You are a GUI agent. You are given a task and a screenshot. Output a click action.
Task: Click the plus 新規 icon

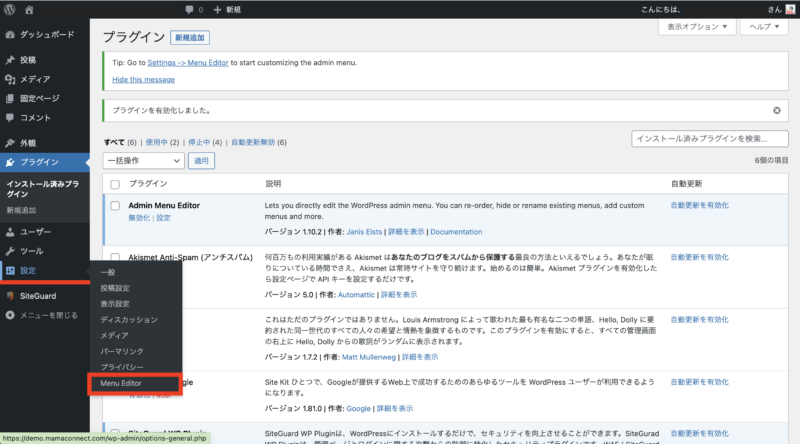click(217, 10)
